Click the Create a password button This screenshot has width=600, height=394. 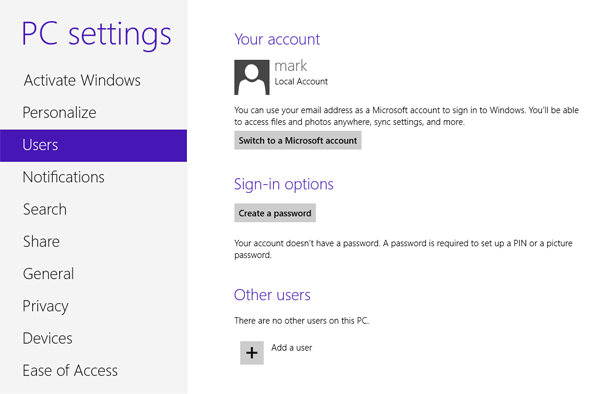pyautogui.click(x=275, y=213)
